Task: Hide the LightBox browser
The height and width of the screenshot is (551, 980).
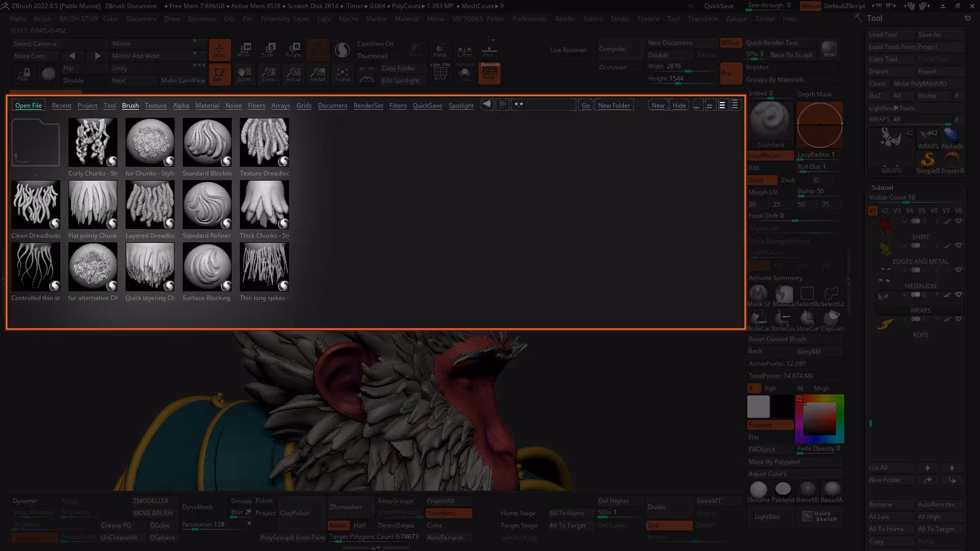Action: pos(679,105)
